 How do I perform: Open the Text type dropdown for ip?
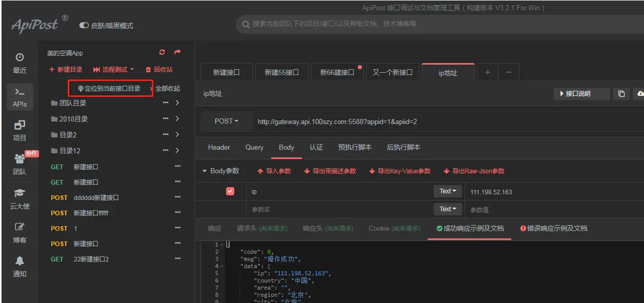click(x=448, y=191)
